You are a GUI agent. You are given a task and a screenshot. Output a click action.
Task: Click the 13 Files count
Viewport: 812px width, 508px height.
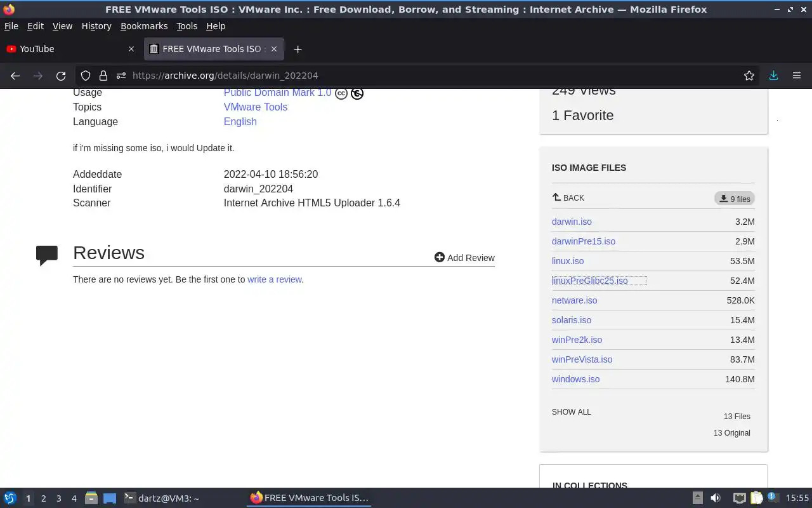(x=737, y=417)
